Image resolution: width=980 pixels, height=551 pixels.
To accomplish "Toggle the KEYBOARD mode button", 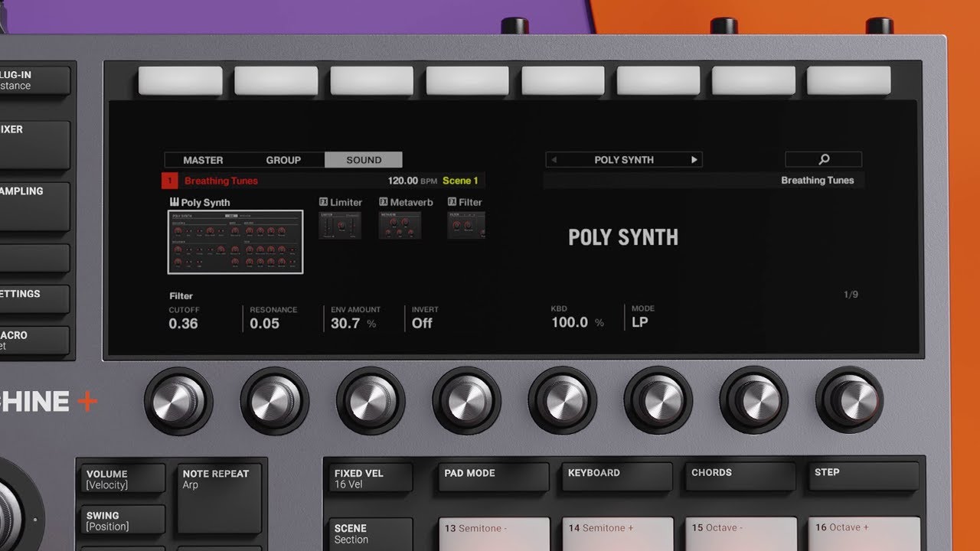I will click(x=618, y=477).
